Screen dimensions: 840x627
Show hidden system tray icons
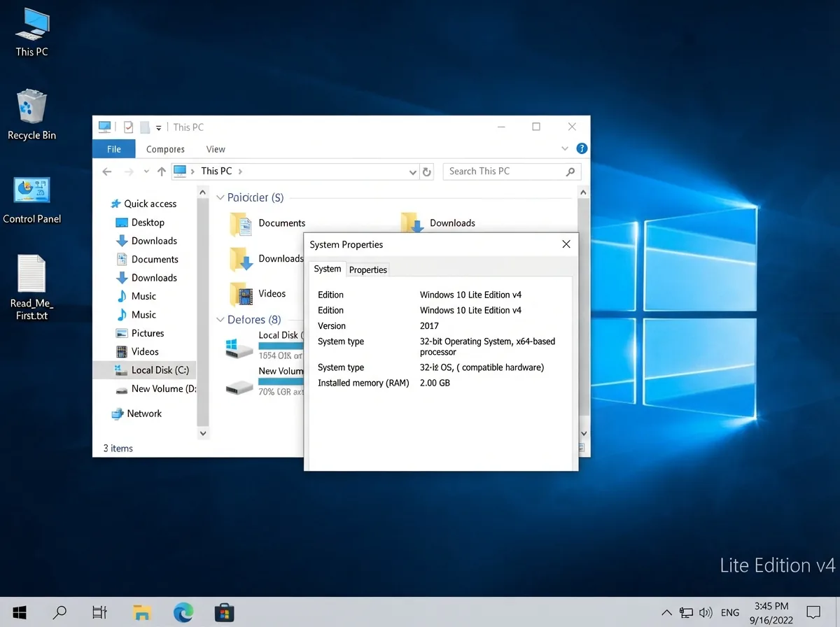tap(666, 612)
